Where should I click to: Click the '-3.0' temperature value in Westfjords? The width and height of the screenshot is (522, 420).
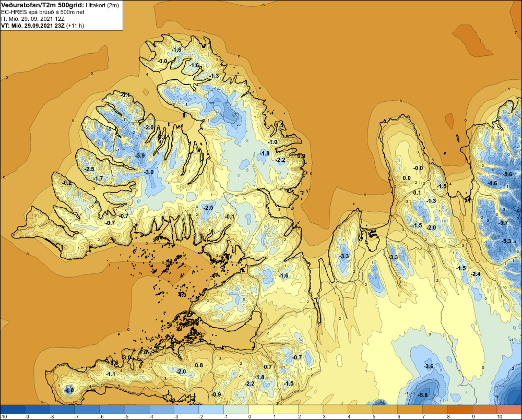(x=148, y=172)
